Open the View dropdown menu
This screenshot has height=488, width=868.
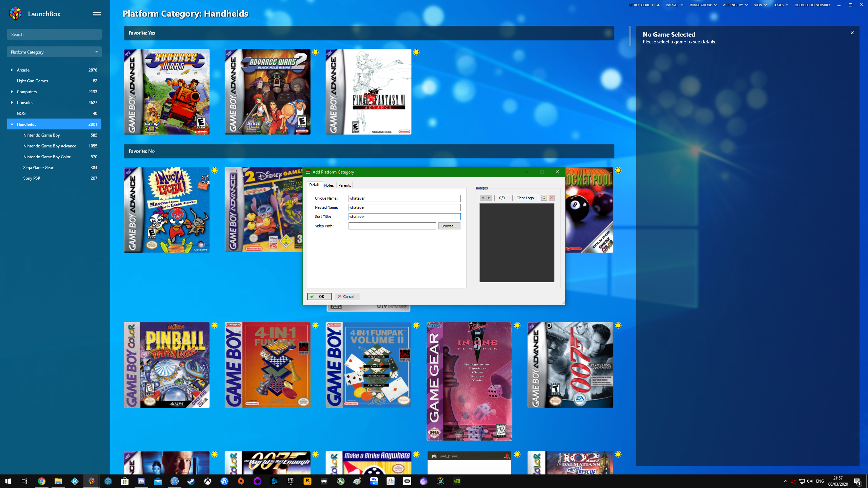click(x=760, y=5)
